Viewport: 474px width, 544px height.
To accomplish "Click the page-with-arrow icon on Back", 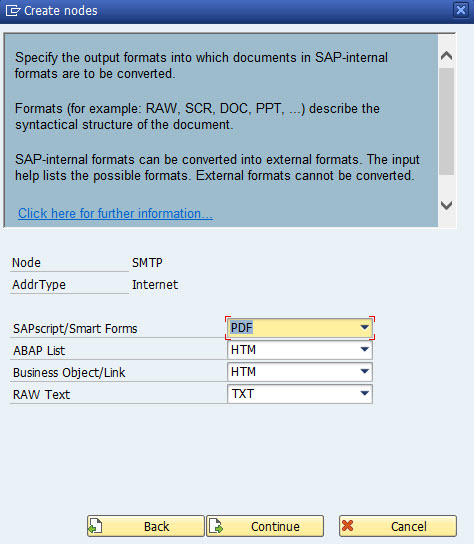I will pyautogui.click(x=95, y=526).
